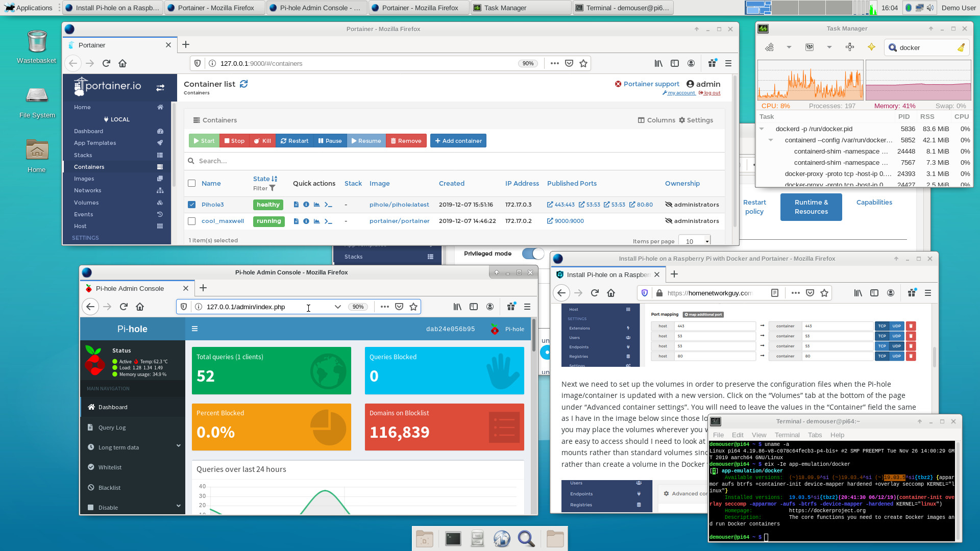
Task: Click the Restart container button
Action: 295,141
